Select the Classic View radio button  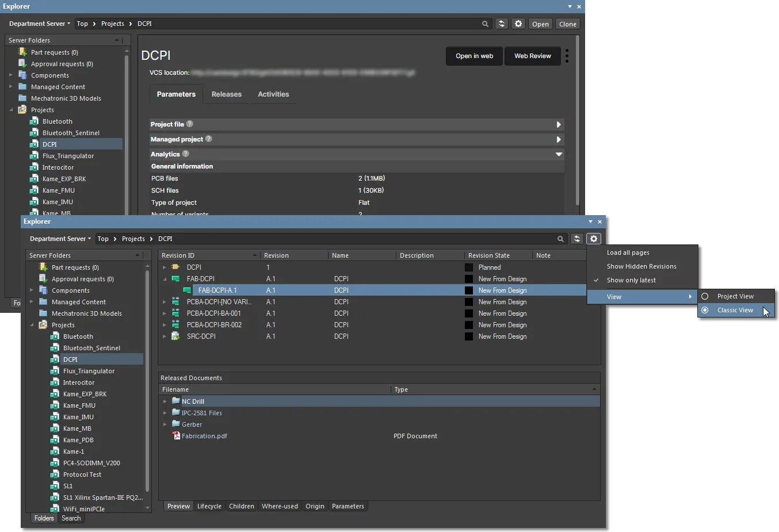click(x=705, y=310)
